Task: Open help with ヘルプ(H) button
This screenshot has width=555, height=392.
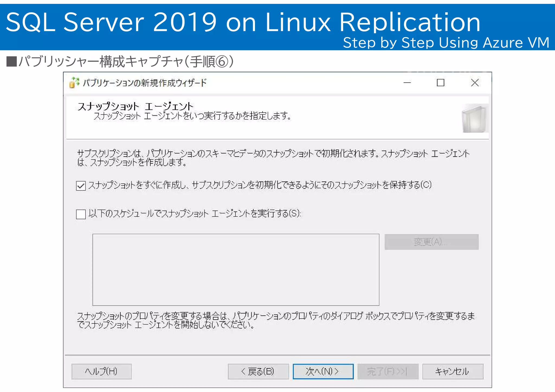Action: tap(101, 371)
